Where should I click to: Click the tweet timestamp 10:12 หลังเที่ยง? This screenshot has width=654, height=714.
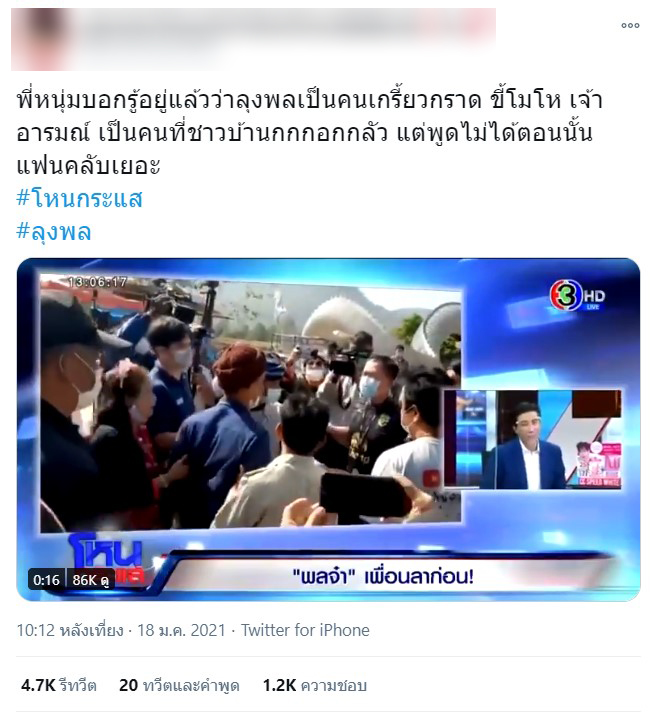[70, 630]
